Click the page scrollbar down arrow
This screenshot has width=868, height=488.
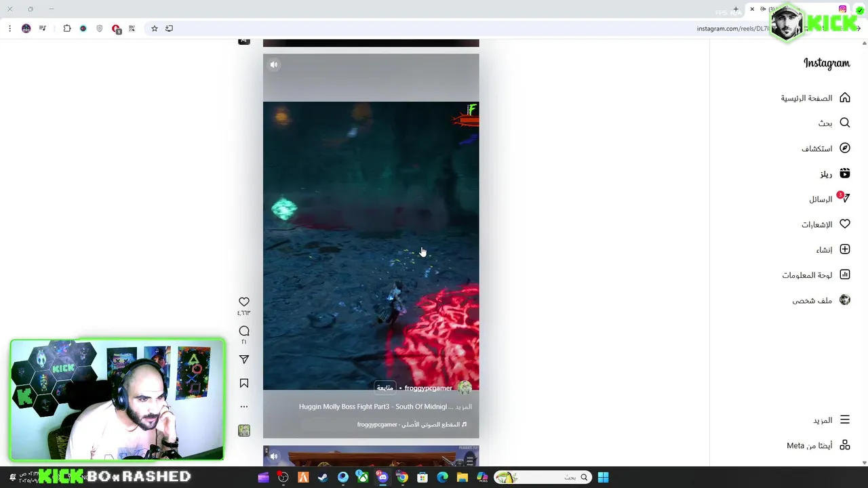864,463
